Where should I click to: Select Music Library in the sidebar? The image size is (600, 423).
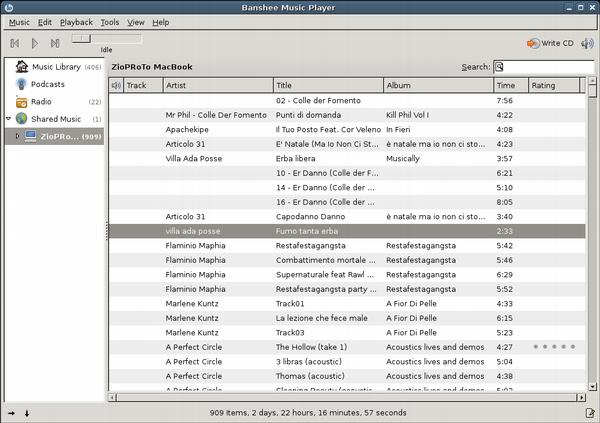55,67
